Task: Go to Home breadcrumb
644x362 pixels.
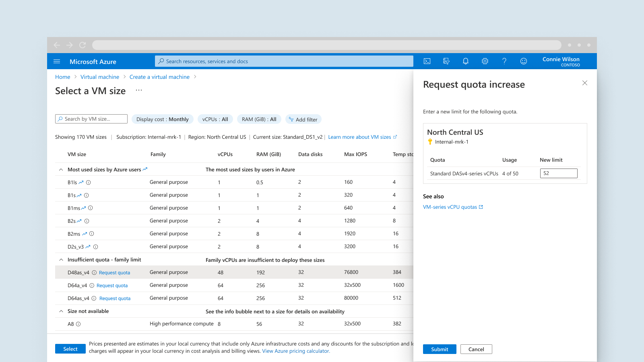Action: click(x=62, y=77)
